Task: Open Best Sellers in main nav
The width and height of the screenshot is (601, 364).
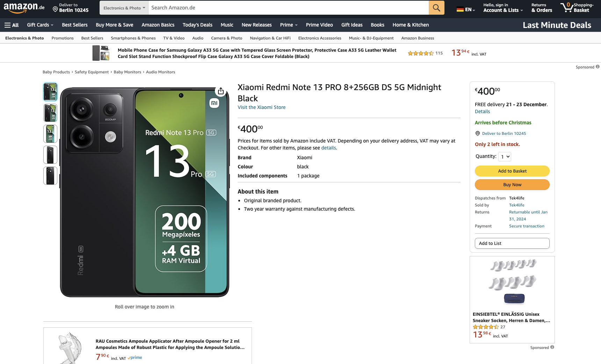Action: pyautogui.click(x=75, y=25)
